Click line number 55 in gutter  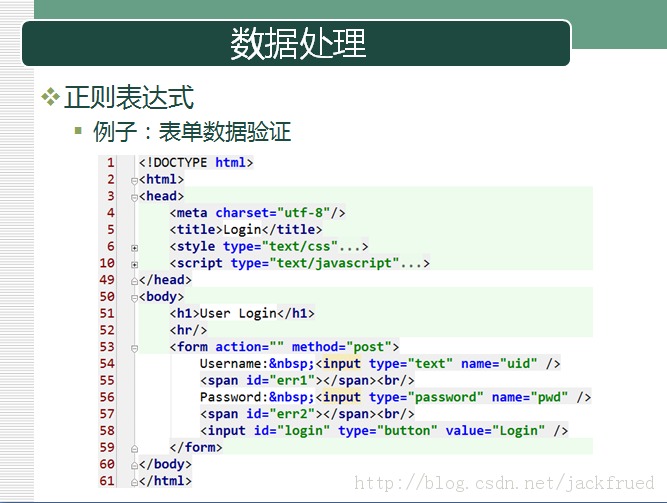point(107,380)
